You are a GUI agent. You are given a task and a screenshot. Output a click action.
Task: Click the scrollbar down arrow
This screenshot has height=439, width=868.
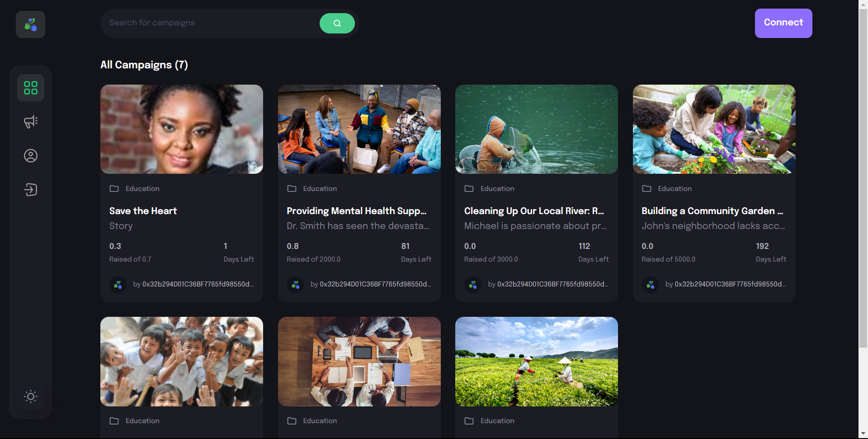(863, 434)
